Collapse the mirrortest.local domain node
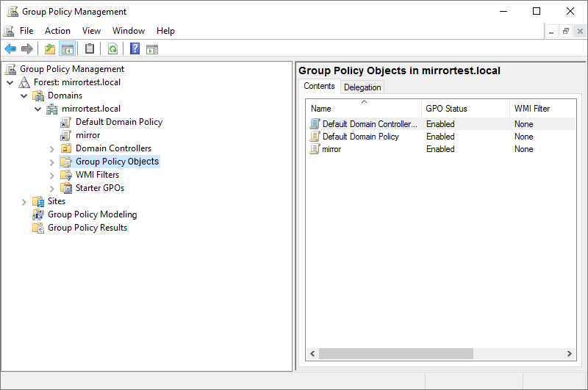 click(x=38, y=109)
